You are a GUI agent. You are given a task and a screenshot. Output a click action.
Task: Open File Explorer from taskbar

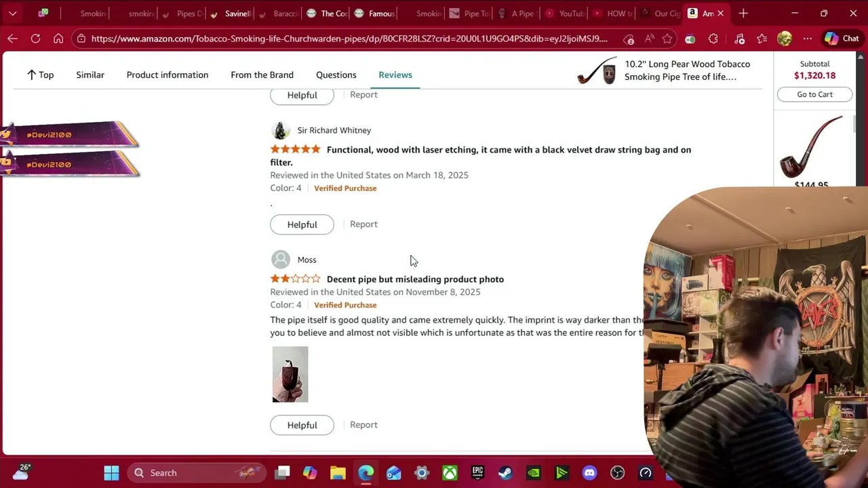[x=338, y=472]
